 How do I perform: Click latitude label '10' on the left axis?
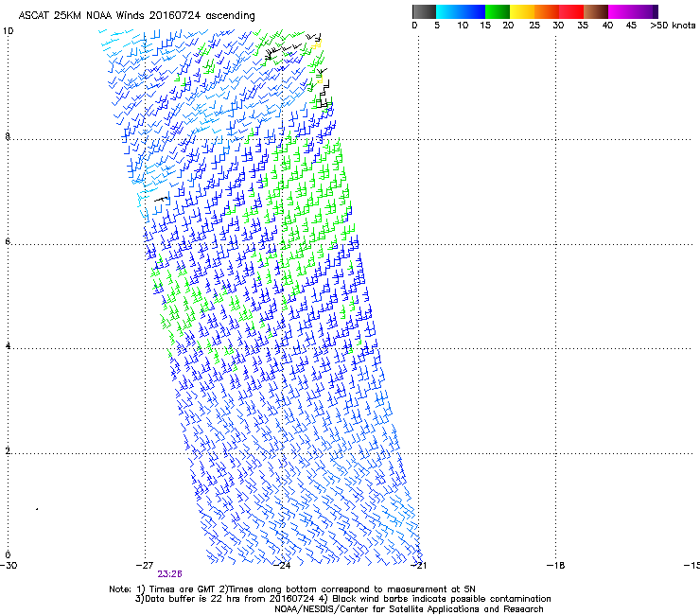click(8, 31)
